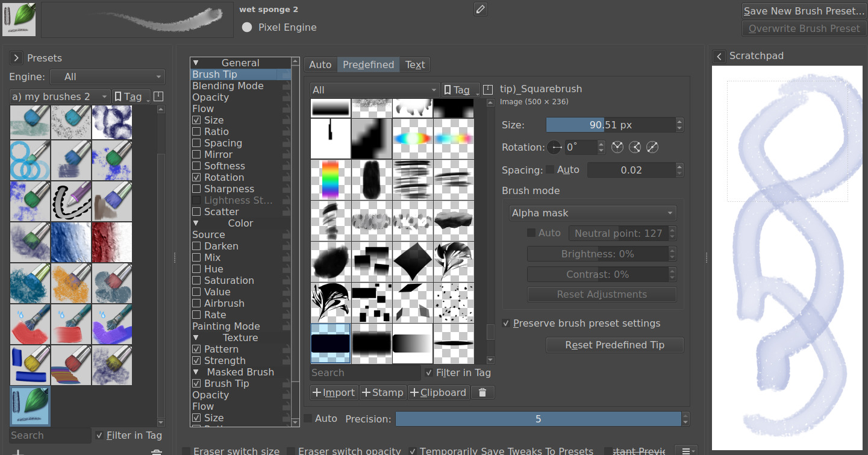Click the Precision slider
This screenshot has height=455, width=868.
(538, 419)
